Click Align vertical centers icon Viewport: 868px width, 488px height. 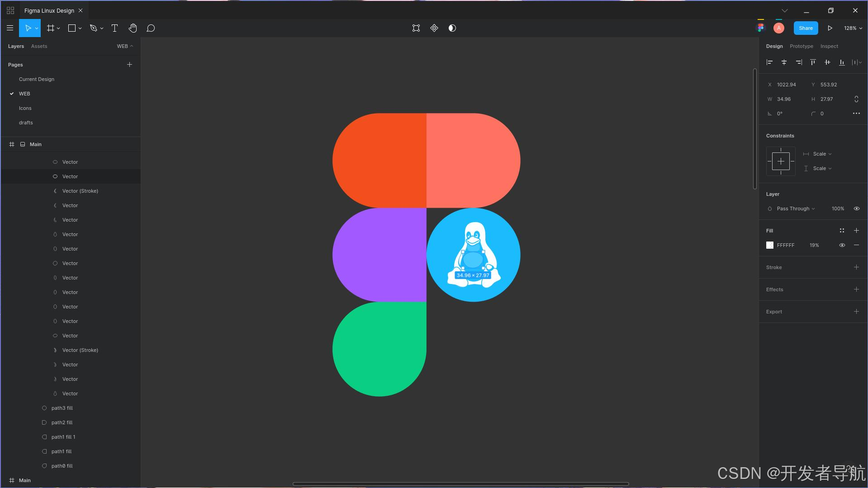pos(827,62)
